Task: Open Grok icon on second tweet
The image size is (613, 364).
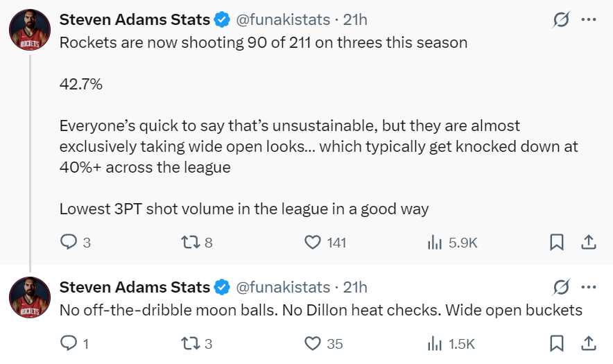Action: [x=560, y=287]
